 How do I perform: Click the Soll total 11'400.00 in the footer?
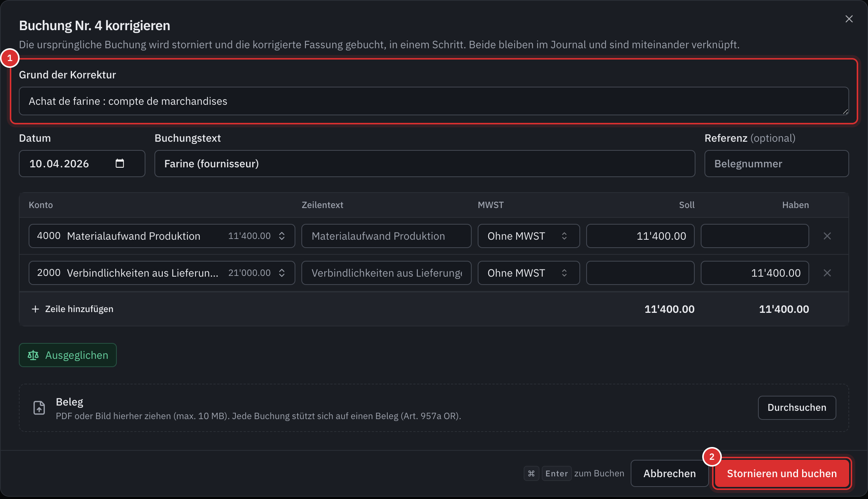tap(669, 309)
